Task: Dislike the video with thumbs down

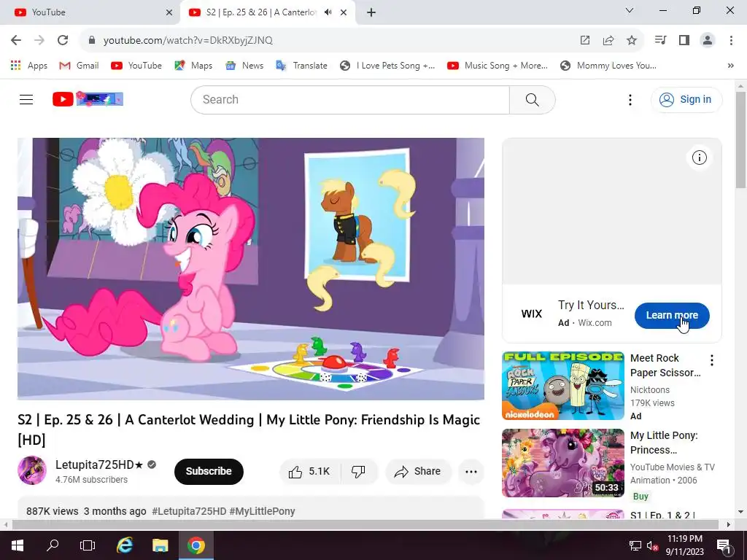Action: 358,472
